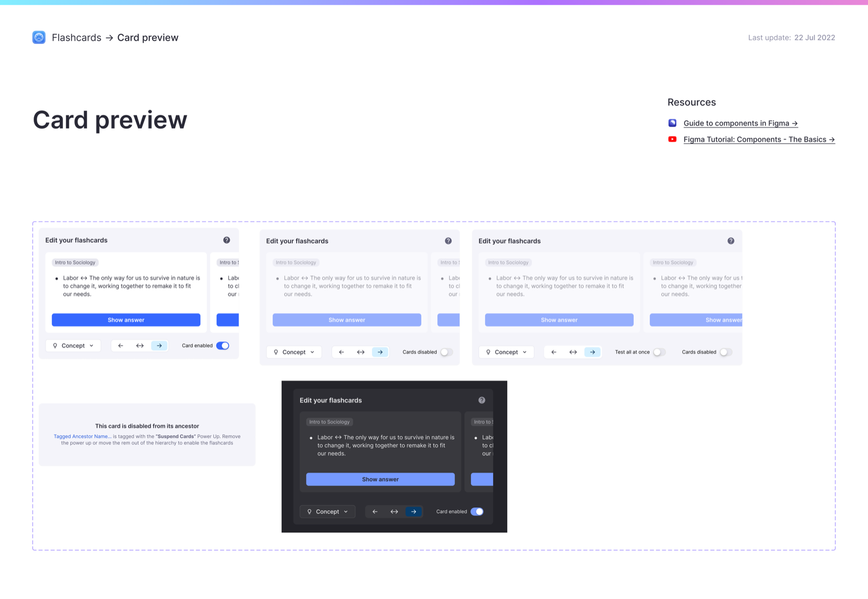Toggle the Test all at once switch
This screenshot has height=599, width=868.
[x=659, y=352]
